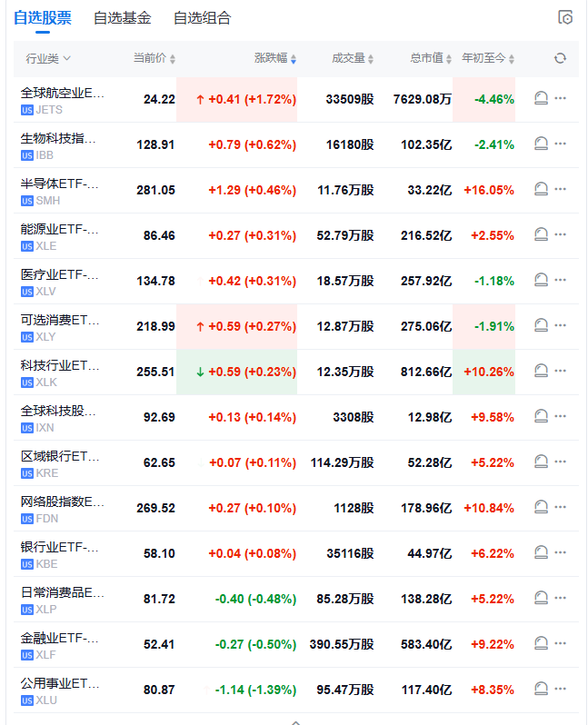
Task: Open 半导体ETF SMH stock
Action: tap(59, 191)
